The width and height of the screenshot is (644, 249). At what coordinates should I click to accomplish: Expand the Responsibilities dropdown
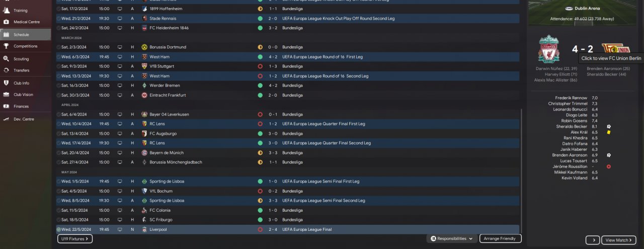pyautogui.click(x=451, y=238)
